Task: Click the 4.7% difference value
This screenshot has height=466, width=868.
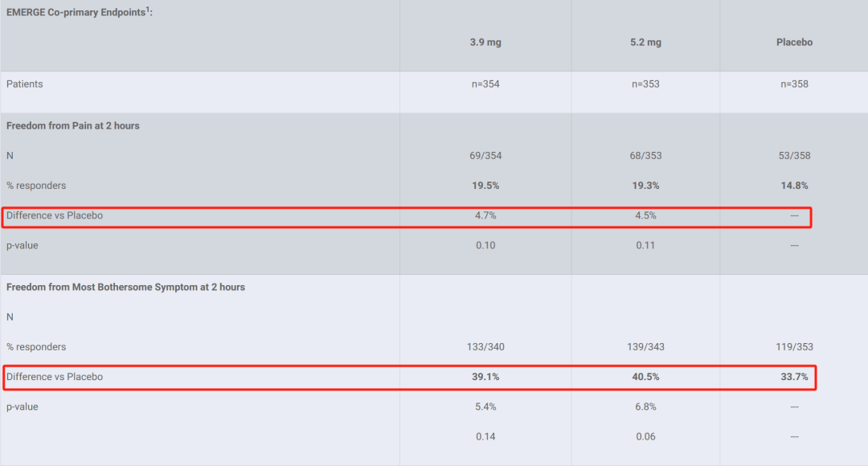Action: pos(485,215)
